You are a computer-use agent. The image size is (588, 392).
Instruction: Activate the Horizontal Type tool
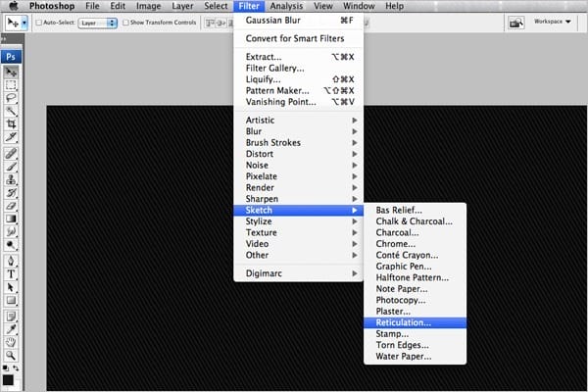point(11,274)
